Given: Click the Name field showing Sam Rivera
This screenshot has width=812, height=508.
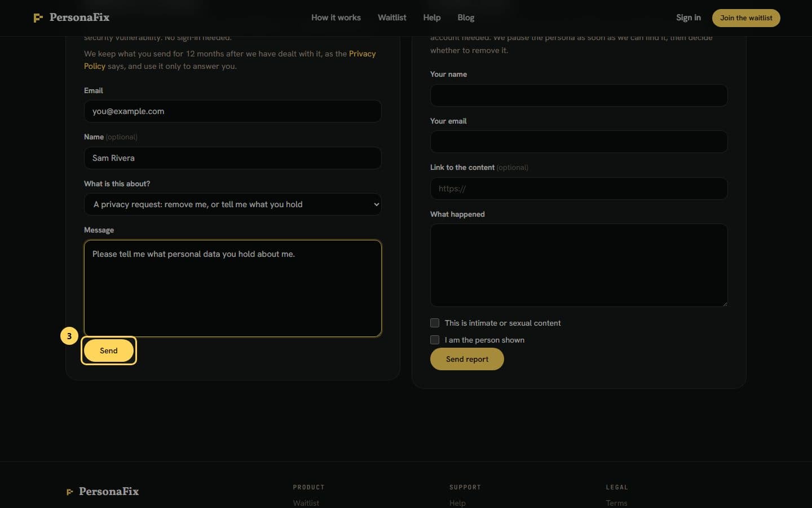Looking at the screenshot, I should [233, 158].
